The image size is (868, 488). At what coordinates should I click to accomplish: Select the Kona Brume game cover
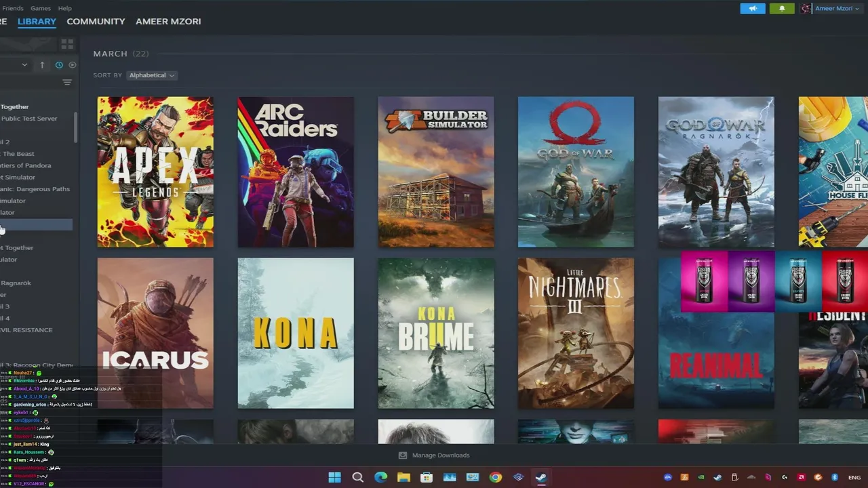click(x=436, y=333)
